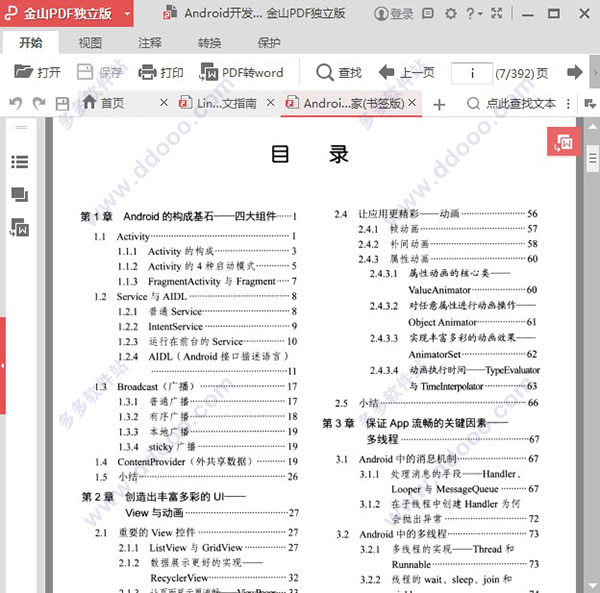
Task: Open the tab bar dropdown icon at far right
Action: point(590,103)
